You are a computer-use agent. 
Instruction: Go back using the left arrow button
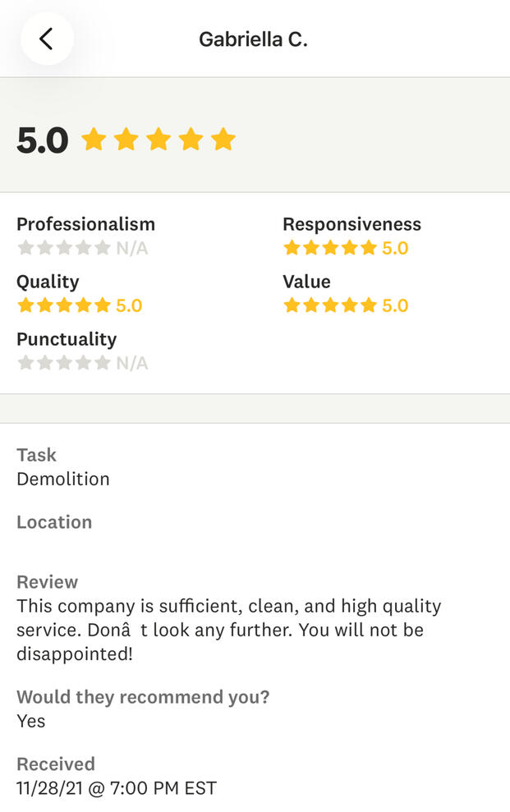pos(47,39)
